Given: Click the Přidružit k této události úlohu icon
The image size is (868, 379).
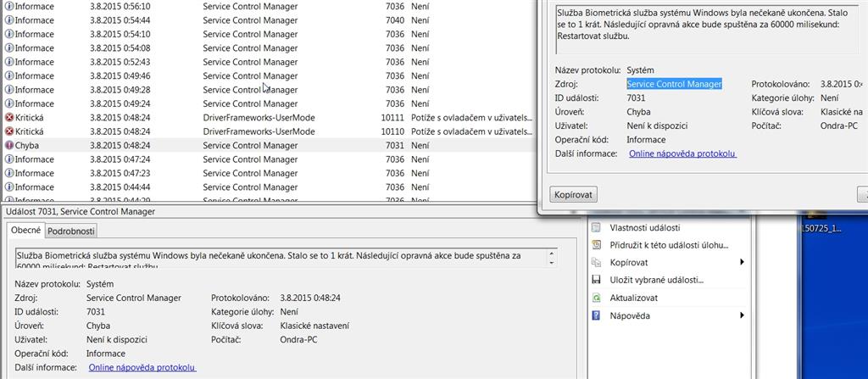Looking at the screenshot, I should click(x=596, y=245).
